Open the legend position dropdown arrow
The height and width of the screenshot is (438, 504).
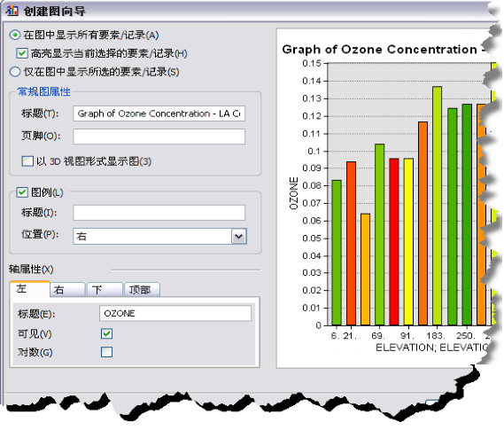coord(239,236)
